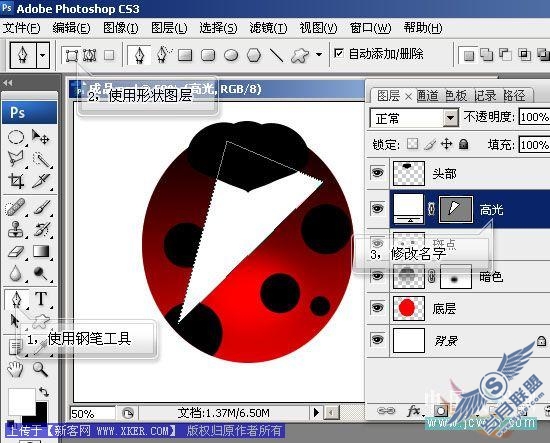Select the 高光 vector mask thumbnail
550x443 pixels.
click(455, 209)
